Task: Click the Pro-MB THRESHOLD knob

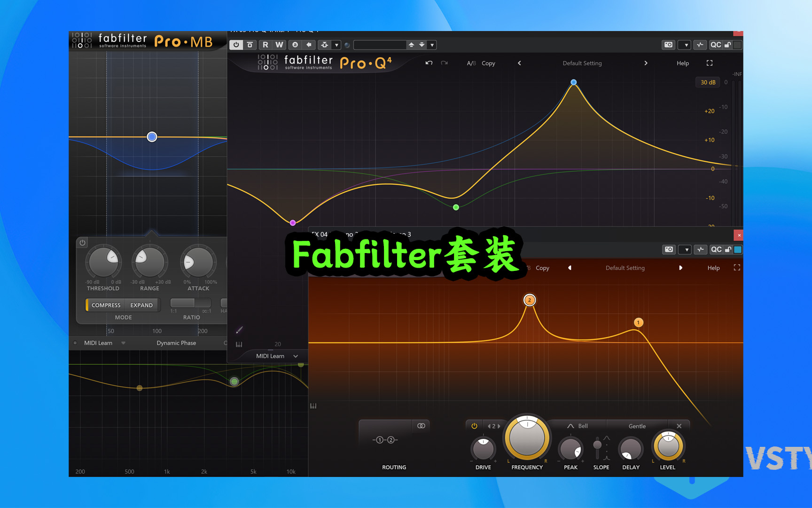Action: 103,262
